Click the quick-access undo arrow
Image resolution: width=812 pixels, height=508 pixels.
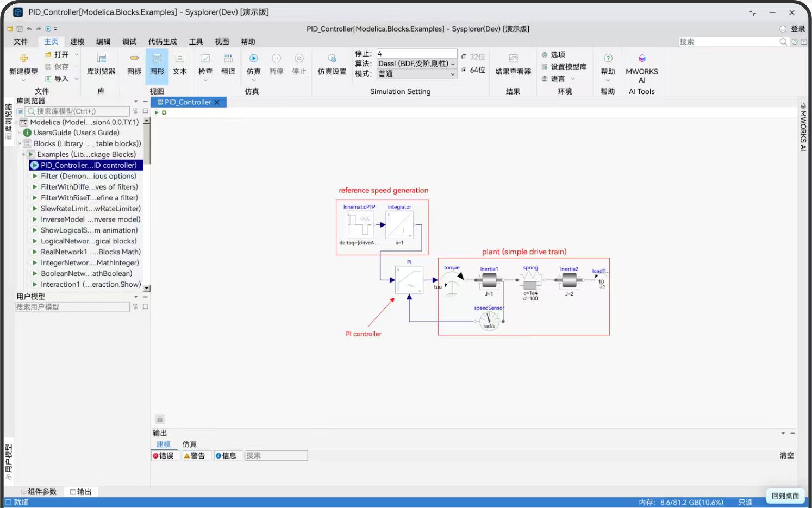tap(29, 29)
